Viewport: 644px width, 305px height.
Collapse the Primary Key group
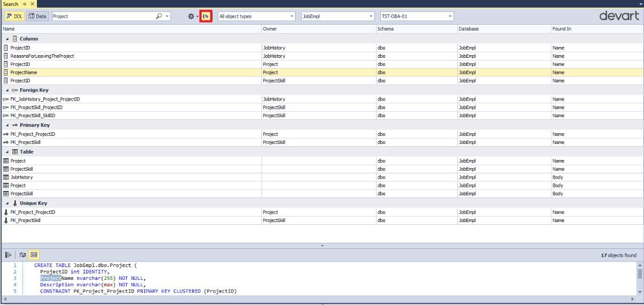7,125
